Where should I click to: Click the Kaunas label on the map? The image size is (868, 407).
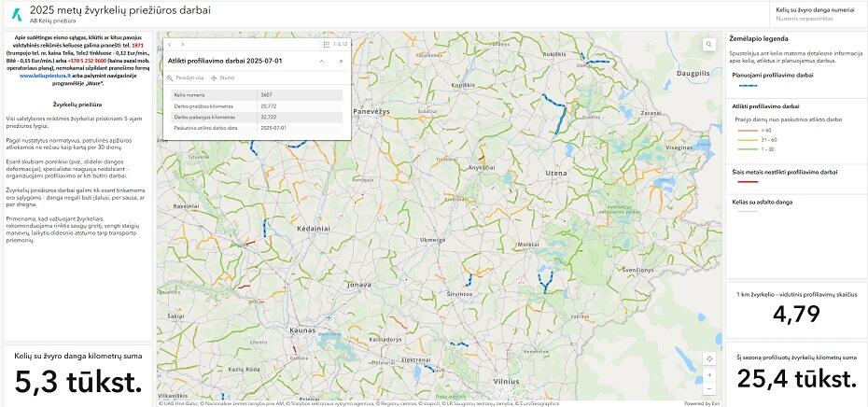tap(302, 330)
